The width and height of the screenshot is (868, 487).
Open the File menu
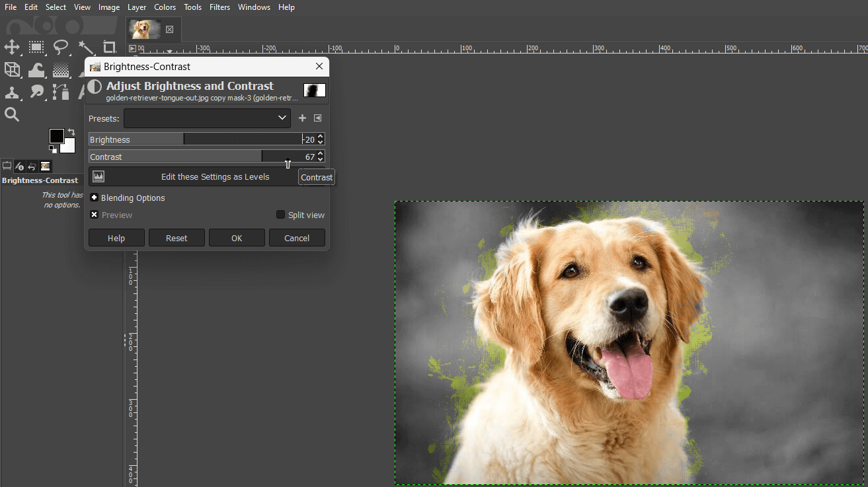coord(11,7)
